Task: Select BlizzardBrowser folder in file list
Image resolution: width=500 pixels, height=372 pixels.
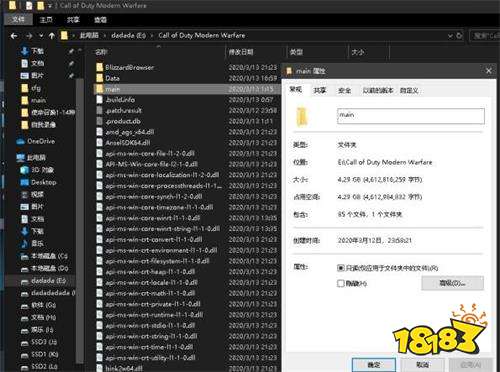Action: coord(125,67)
